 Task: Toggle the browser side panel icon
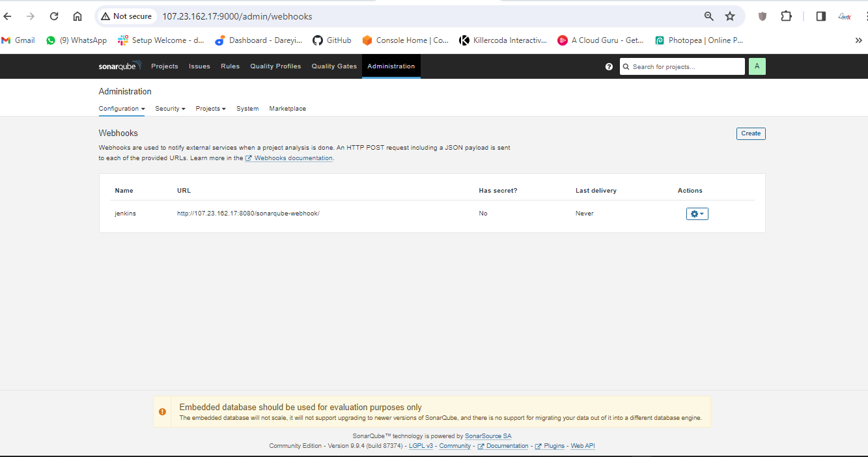tap(820, 16)
